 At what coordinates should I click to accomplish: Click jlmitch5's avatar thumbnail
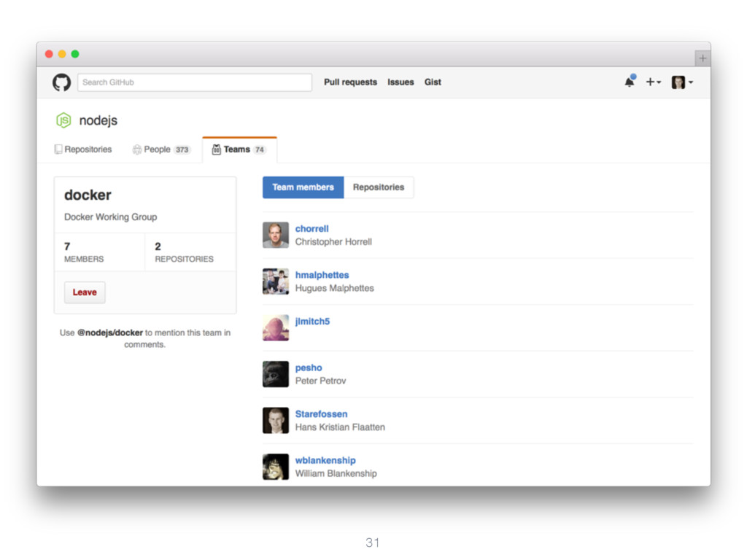click(x=275, y=327)
